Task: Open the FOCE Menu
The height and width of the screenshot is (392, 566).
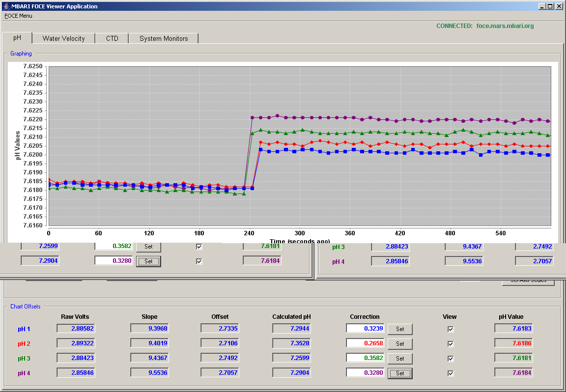Action: click(18, 16)
